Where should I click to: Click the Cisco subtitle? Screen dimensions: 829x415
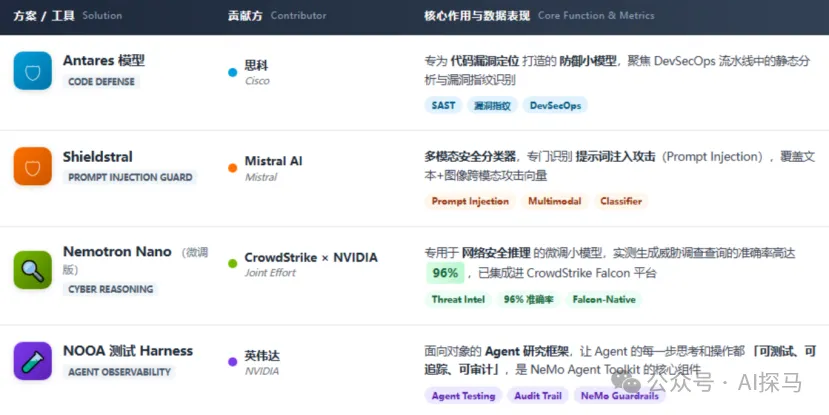point(257,81)
